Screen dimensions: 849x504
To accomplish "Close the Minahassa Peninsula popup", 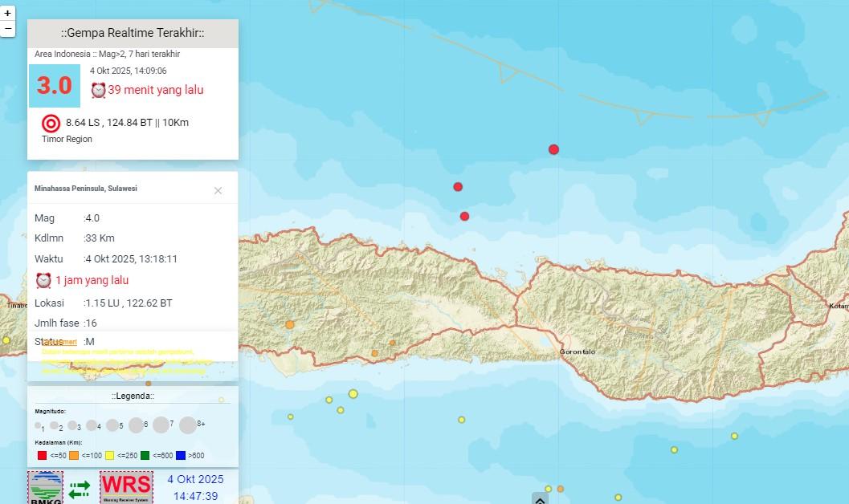I will [x=218, y=190].
